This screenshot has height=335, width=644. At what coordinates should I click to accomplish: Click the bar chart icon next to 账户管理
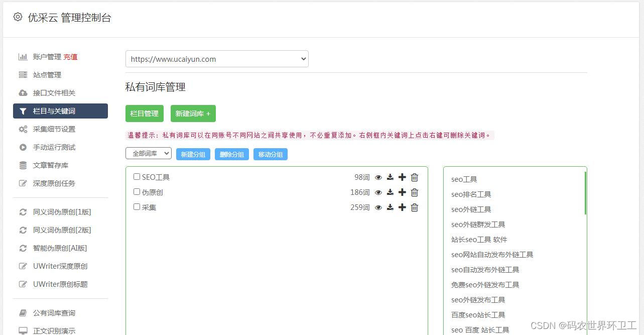tap(23, 57)
